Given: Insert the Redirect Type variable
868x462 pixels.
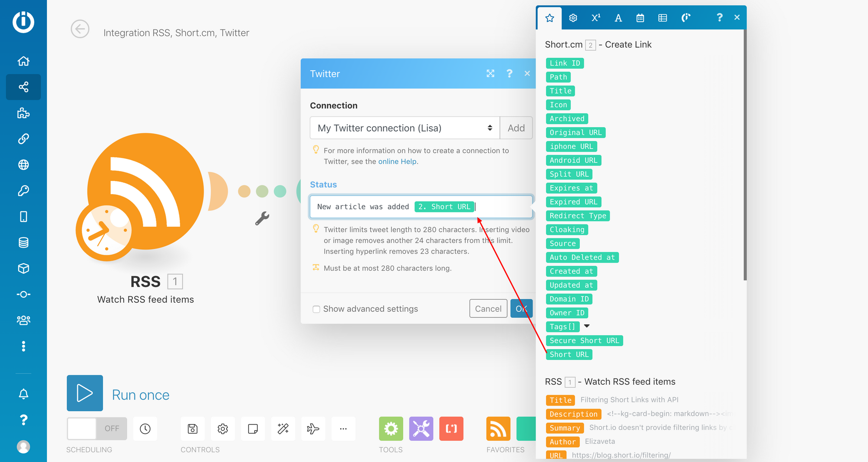Looking at the screenshot, I should tap(578, 216).
